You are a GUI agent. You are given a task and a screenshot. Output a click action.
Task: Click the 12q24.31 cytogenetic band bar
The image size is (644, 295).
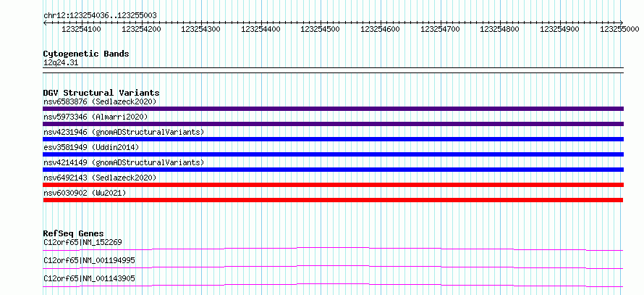[333, 70]
